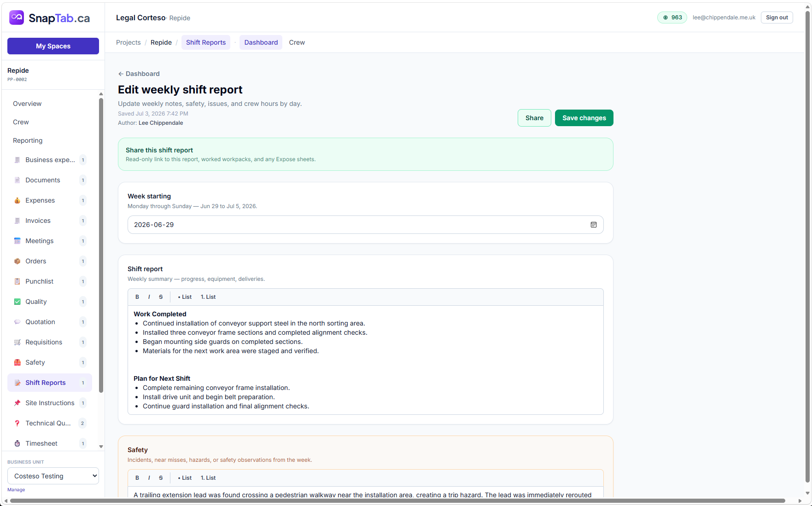Click the Share this shift report banner
The image size is (812, 506).
[365, 154]
